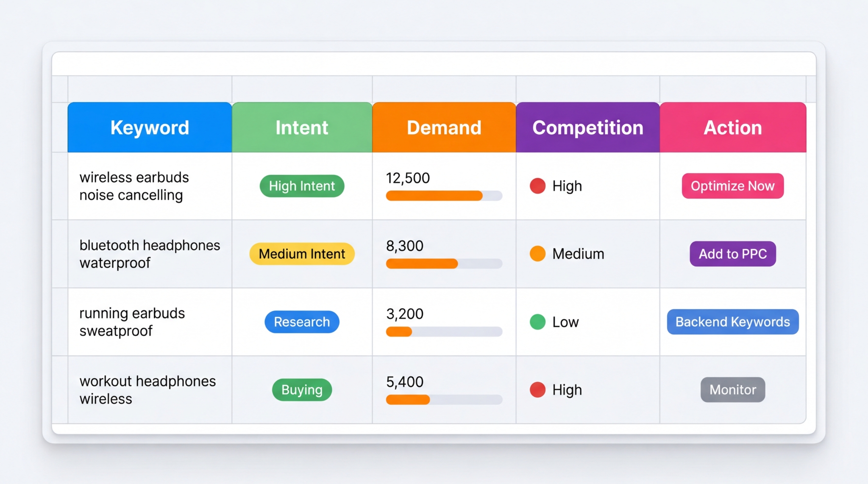Click the red High competition indicator for wireless earbuds
Viewport: 868px width, 484px height.
537,186
